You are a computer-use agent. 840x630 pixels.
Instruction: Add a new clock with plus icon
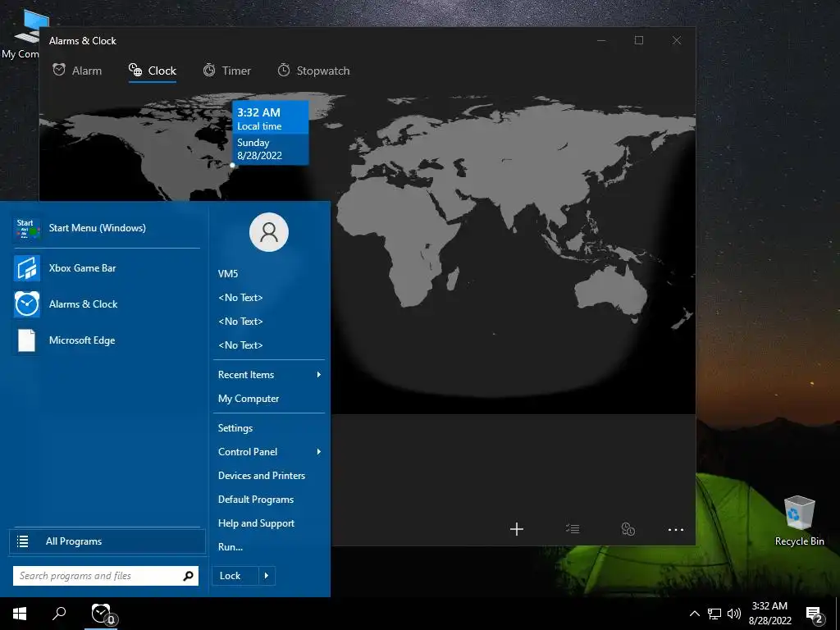[x=517, y=529]
